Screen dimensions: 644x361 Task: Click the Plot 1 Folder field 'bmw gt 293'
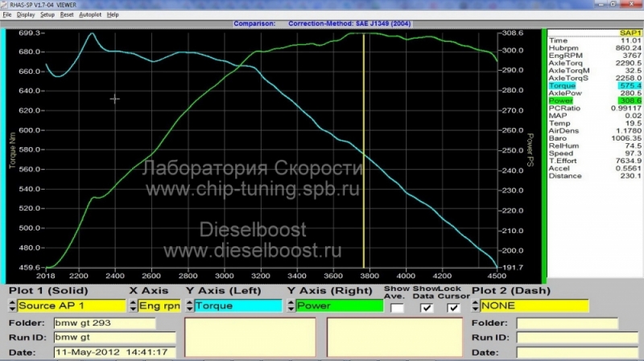(x=105, y=323)
